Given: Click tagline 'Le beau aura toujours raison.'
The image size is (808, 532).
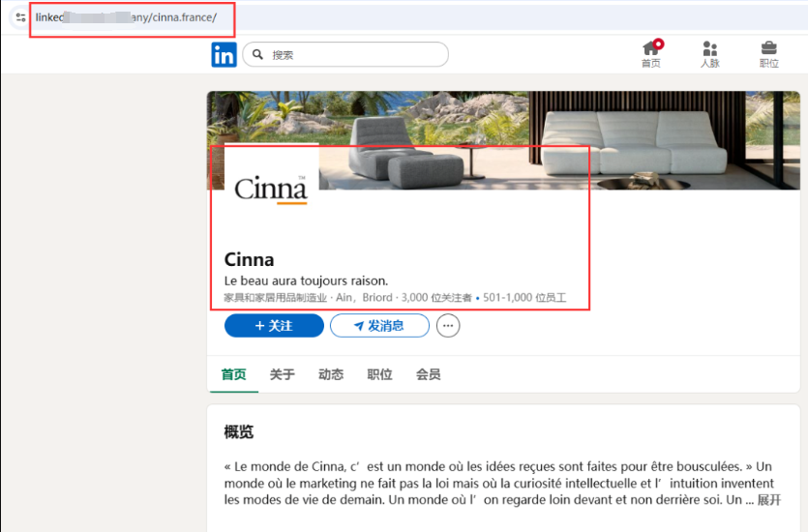Looking at the screenshot, I should pos(306,281).
